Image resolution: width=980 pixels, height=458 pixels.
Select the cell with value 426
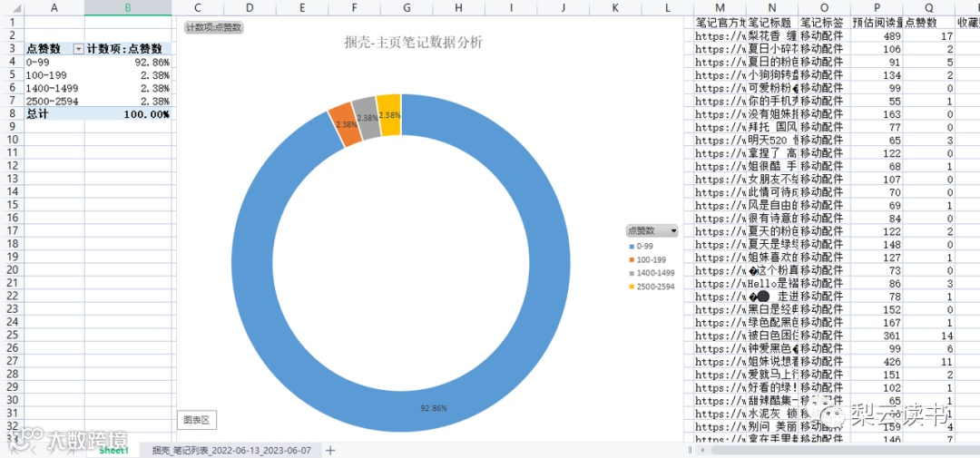[877, 361]
